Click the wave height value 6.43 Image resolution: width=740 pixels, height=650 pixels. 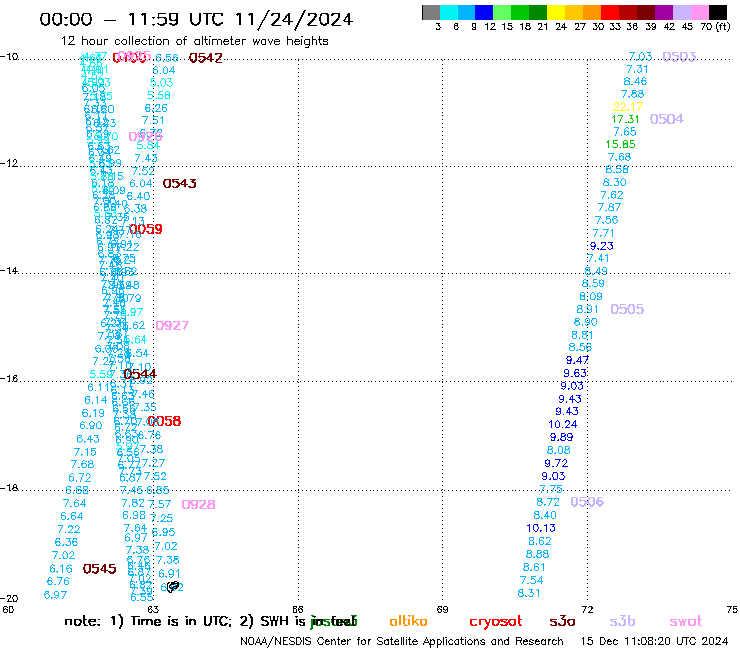click(x=88, y=439)
